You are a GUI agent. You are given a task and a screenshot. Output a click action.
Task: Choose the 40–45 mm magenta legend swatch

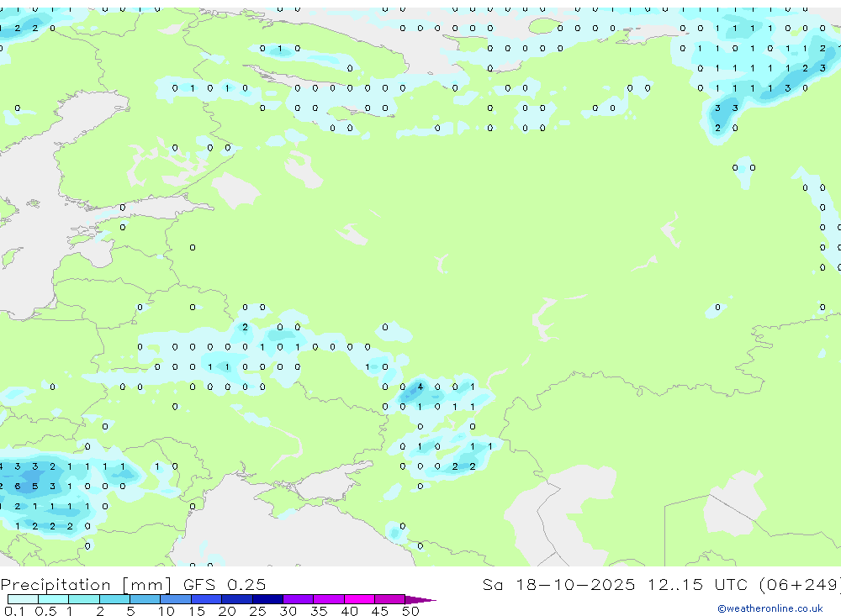(x=359, y=599)
